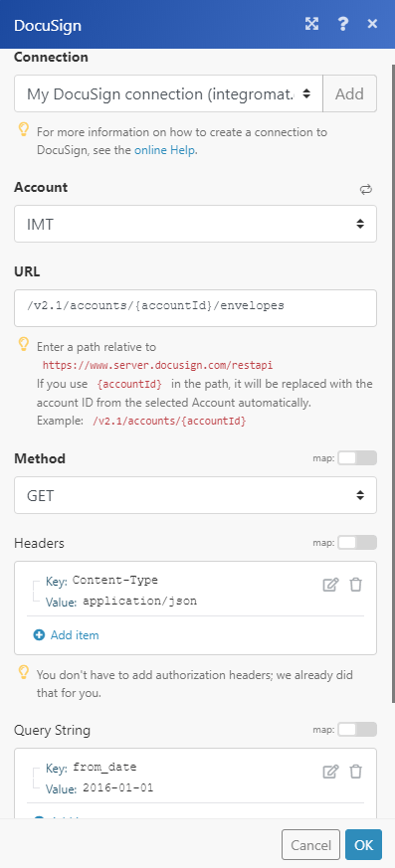The width and height of the screenshot is (395, 868).
Task: Click the expand dialog fullscreen icon
Action: (x=311, y=24)
